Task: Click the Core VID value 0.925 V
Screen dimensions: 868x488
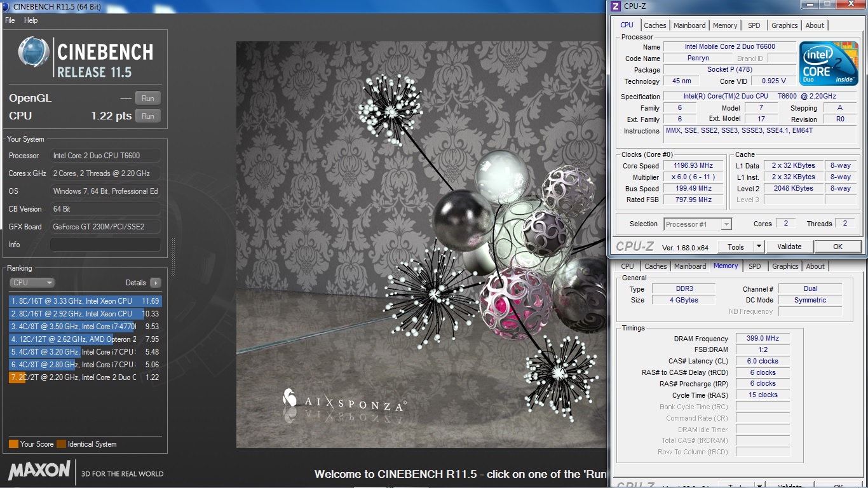Action: pos(773,81)
